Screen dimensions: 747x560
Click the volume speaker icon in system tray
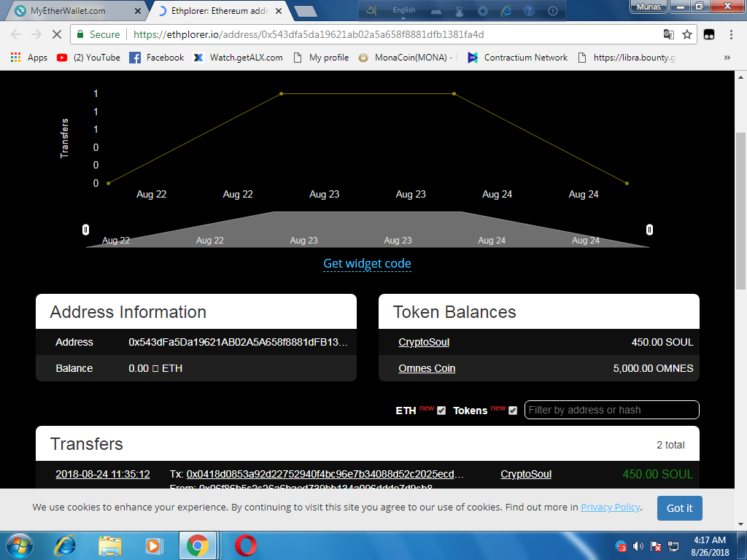[x=638, y=545]
